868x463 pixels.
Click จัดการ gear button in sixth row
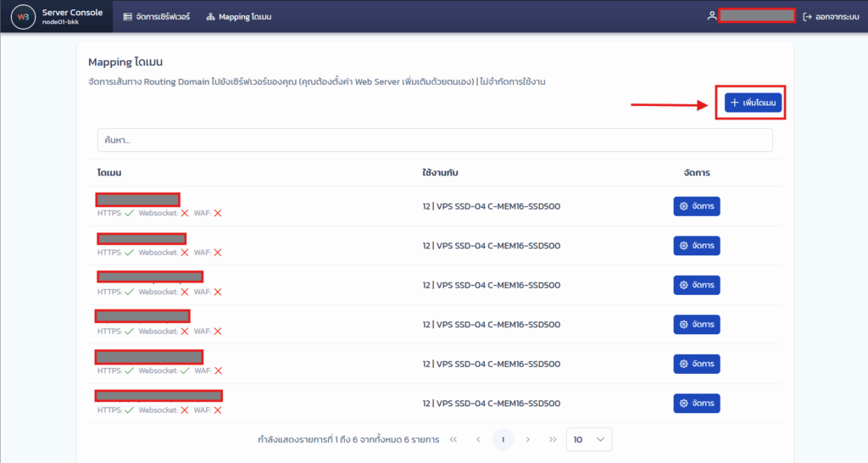coord(697,403)
